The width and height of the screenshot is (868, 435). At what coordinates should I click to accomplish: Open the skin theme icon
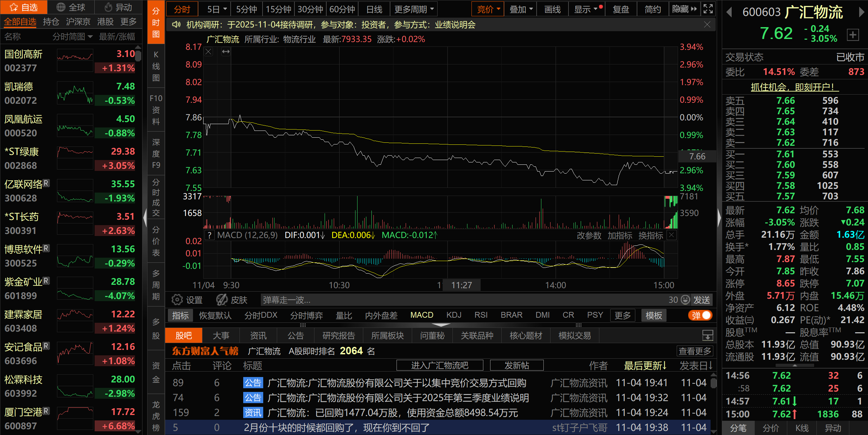coord(222,300)
